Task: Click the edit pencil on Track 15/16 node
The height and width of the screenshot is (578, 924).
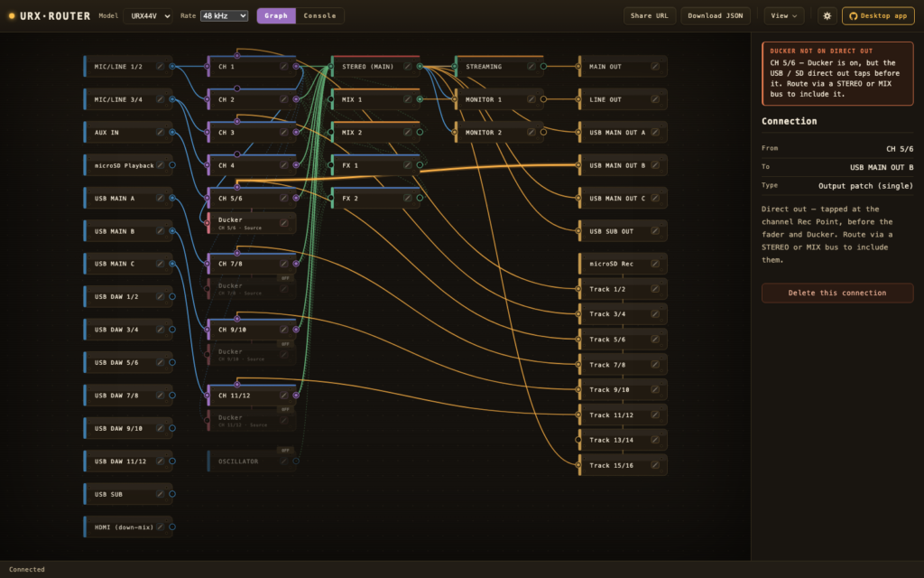Action: [x=655, y=465]
